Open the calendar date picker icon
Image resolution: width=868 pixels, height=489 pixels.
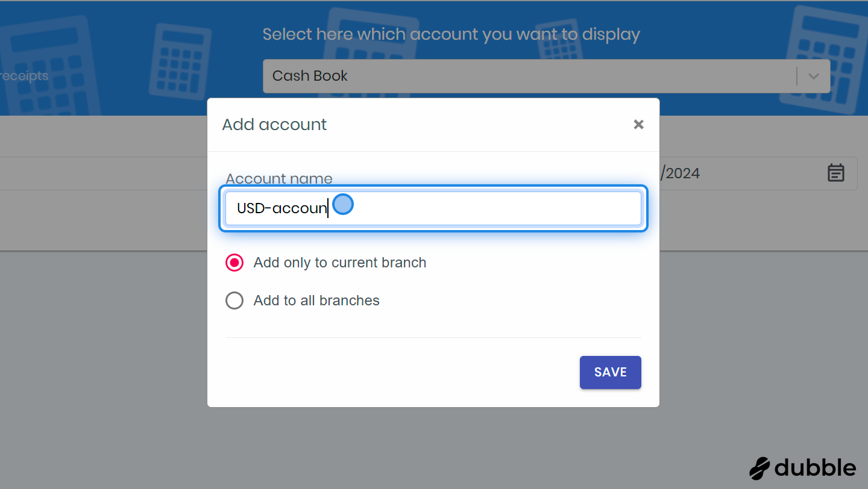[835, 173]
